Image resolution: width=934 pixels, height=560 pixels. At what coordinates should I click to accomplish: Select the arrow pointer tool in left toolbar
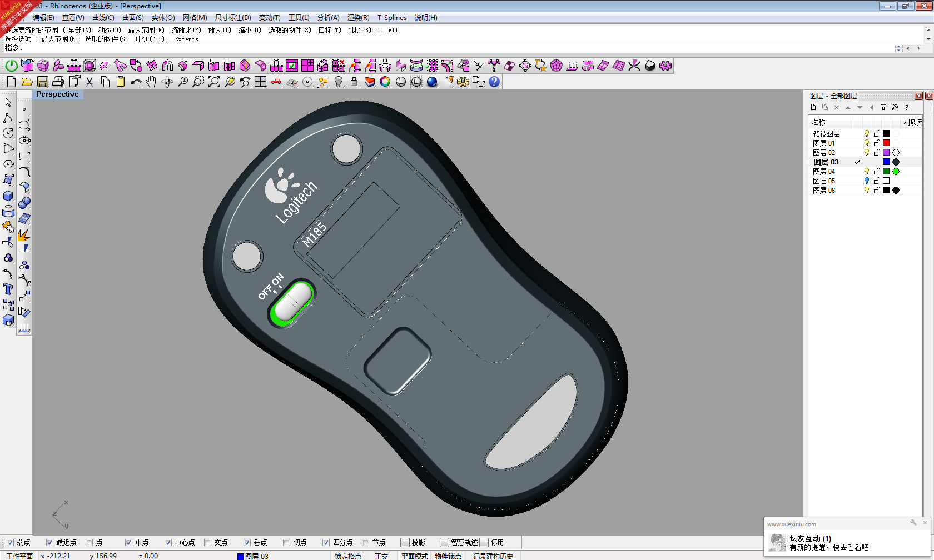[x=8, y=102]
